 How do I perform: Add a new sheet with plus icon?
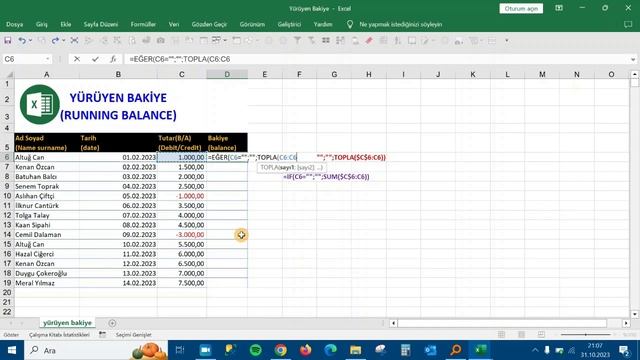(x=112, y=323)
